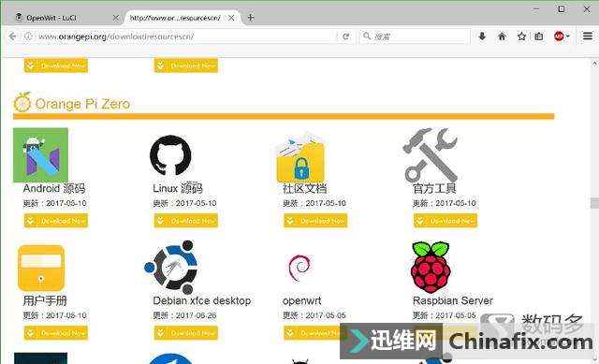Click the community documents folder icon
This screenshot has height=364, width=599.
point(300,156)
